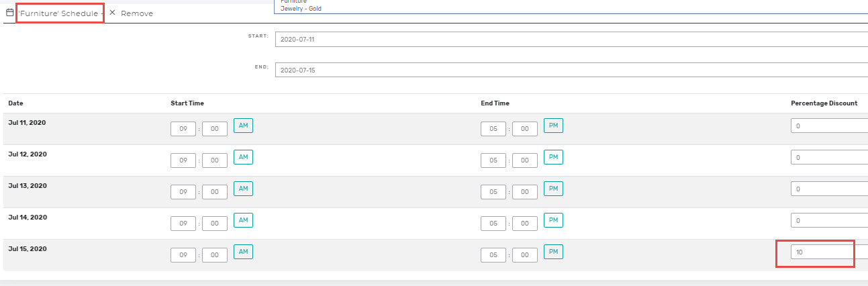Click the END date field 2020-07-15
The image size is (868, 286).
[571, 70]
